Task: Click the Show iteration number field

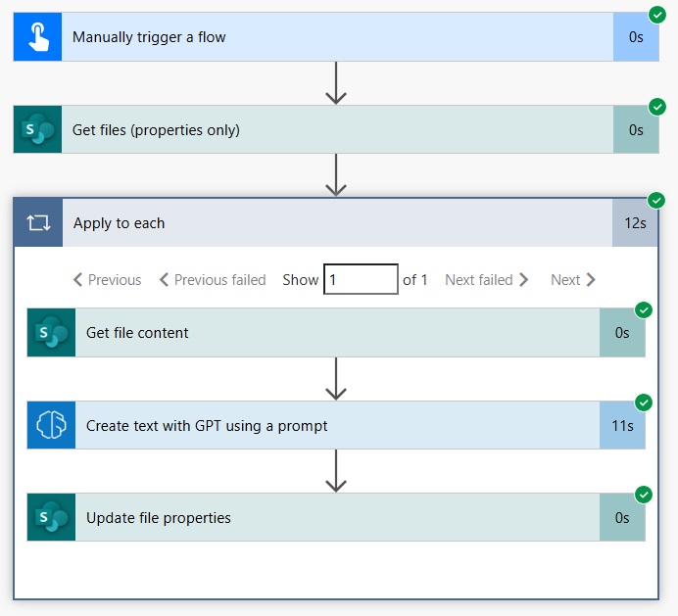Action: (362, 279)
